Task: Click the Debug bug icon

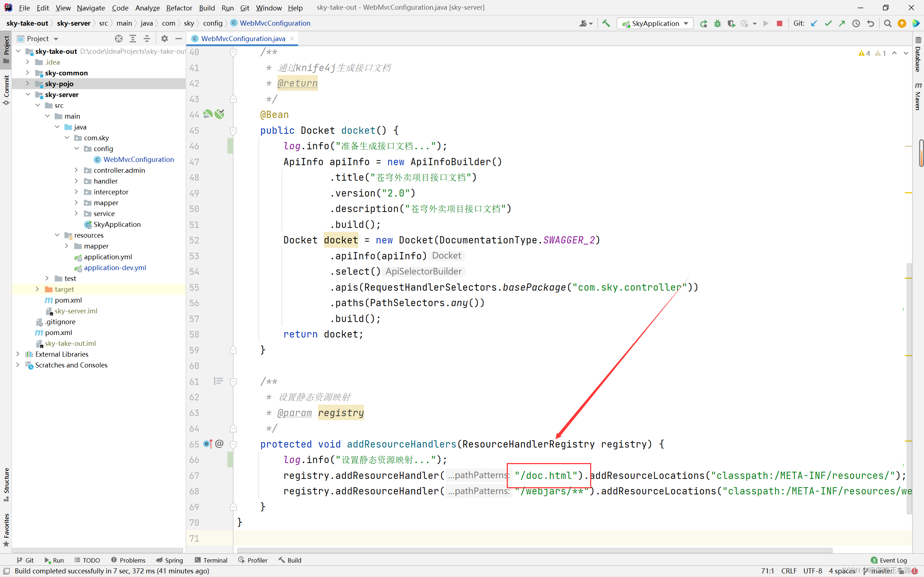Action: pos(718,23)
